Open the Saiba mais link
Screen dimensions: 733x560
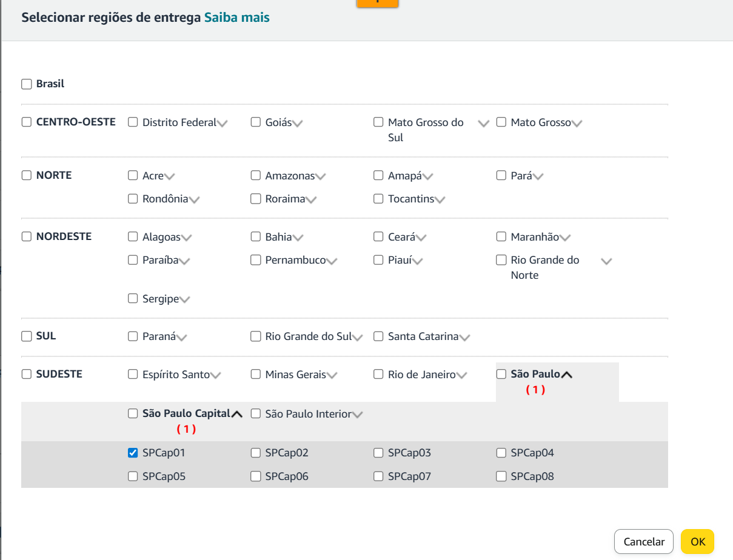tap(236, 18)
